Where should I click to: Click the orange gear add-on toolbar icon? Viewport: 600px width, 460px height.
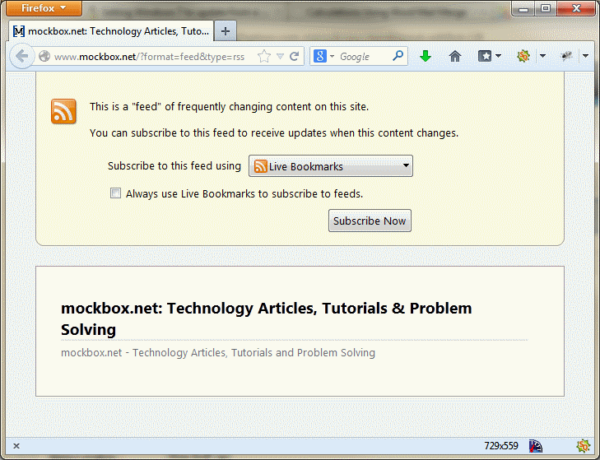pos(523,56)
